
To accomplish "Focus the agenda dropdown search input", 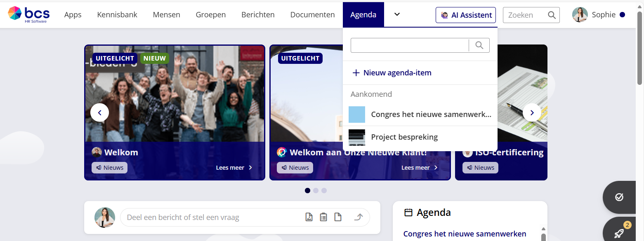I will pyautogui.click(x=410, y=45).
